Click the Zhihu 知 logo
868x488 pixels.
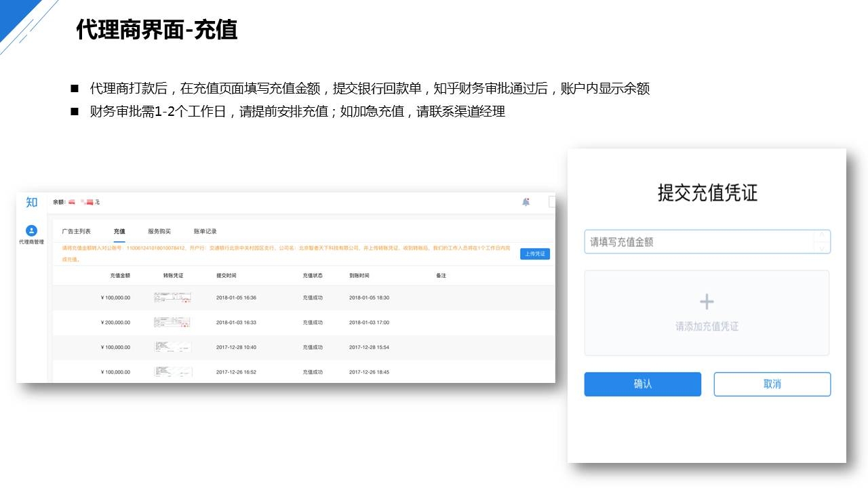[32, 202]
